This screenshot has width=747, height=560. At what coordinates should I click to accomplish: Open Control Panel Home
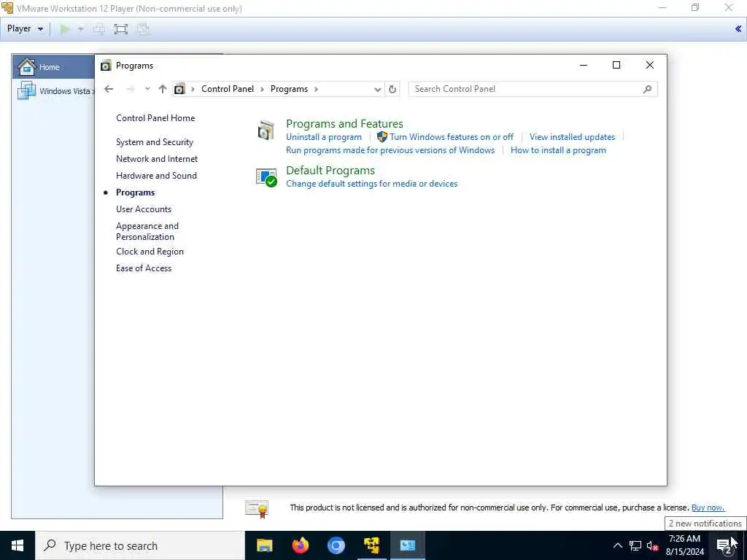click(155, 118)
